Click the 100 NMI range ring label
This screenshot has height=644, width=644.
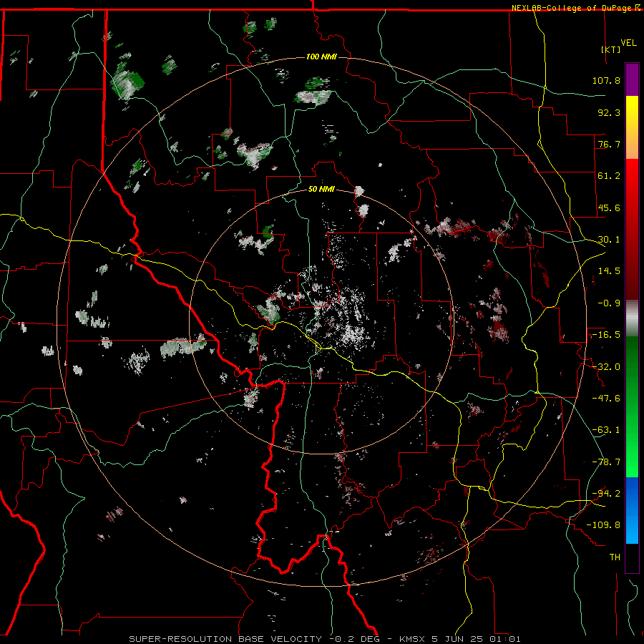(x=321, y=57)
